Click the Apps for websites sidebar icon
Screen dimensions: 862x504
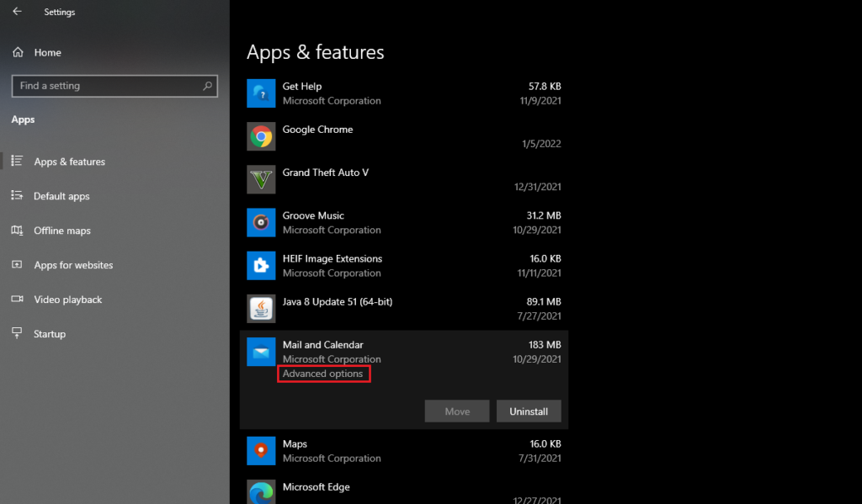17,264
